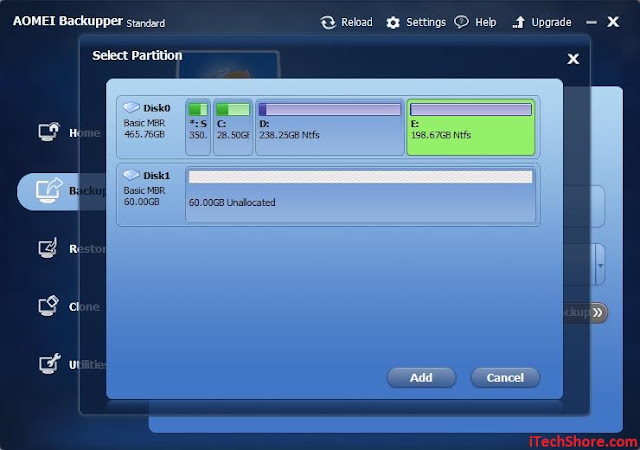Viewport: 640px width, 450px height.
Task: Open dropdown arrow behind the dialog
Action: pos(600,265)
